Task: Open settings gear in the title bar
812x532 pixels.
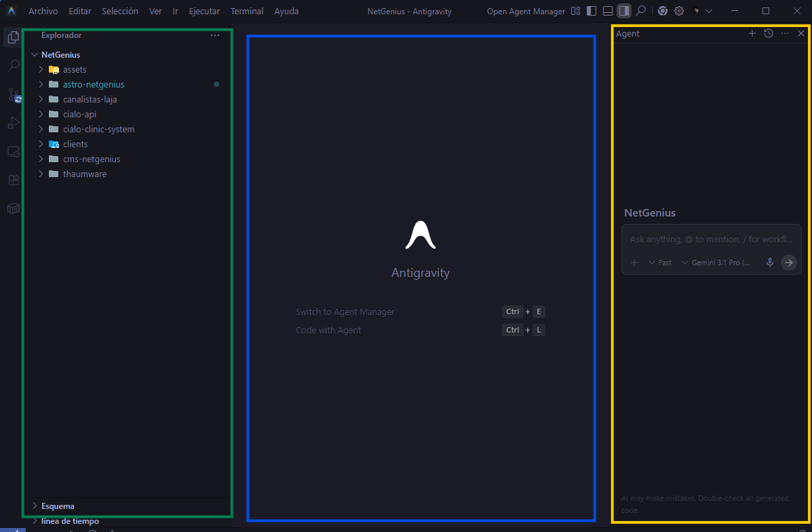Action: point(678,11)
